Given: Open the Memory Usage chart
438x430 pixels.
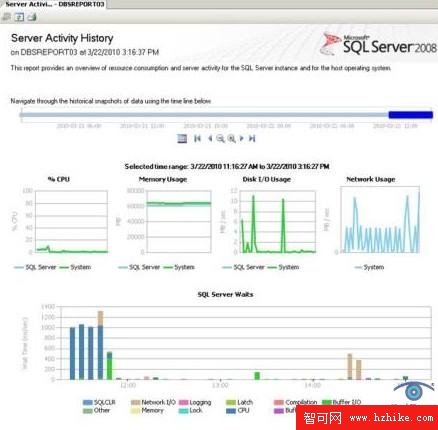Looking at the screenshot, I should pyautogui.click(x=179, y=222).
